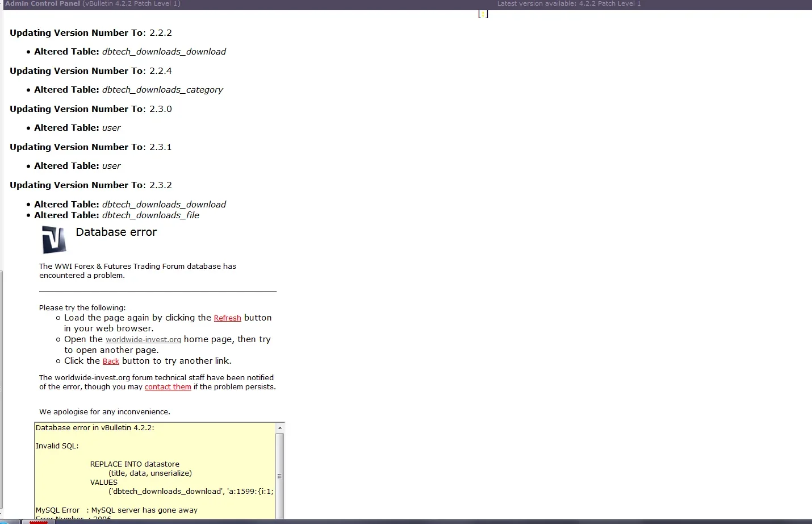Click the dbtech_downloads_category table name
Viewport: 812px width, 524px height.
pyautogui.click(x=162, y=90)
